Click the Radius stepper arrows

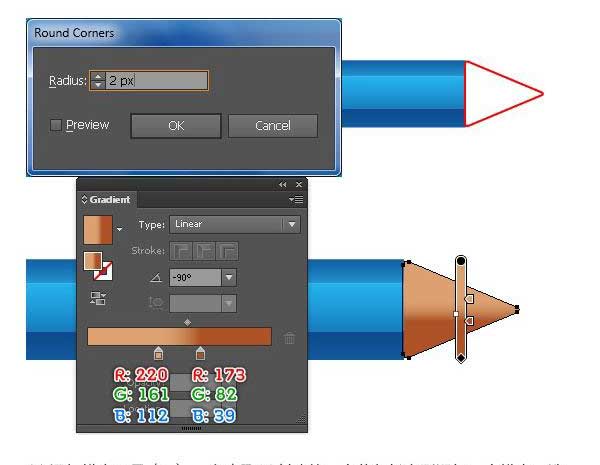[x=98, y=80]
